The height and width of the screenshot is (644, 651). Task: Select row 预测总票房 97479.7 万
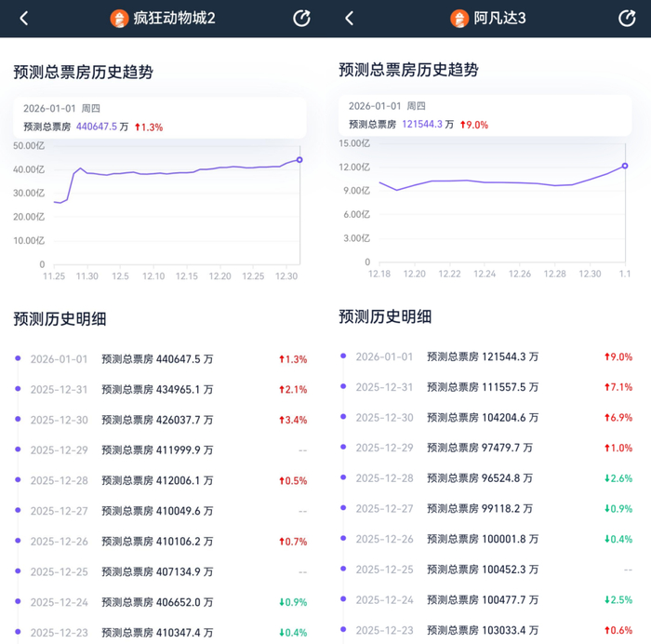(486, 448)
